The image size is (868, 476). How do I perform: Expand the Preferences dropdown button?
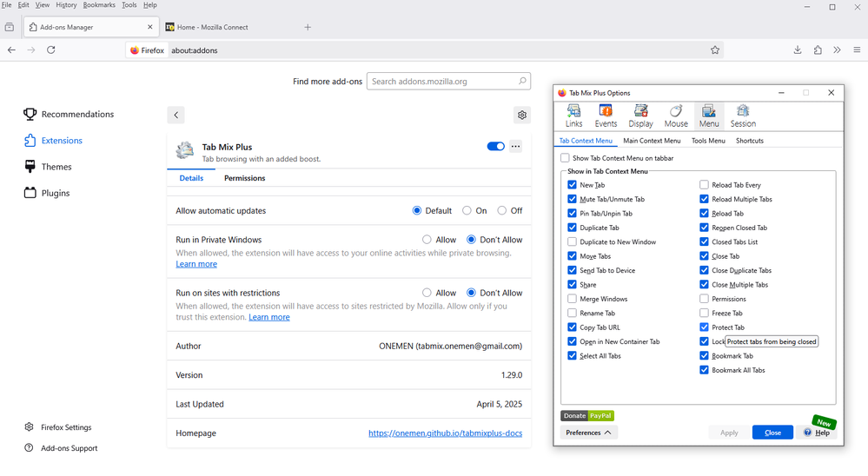[588, 433]
